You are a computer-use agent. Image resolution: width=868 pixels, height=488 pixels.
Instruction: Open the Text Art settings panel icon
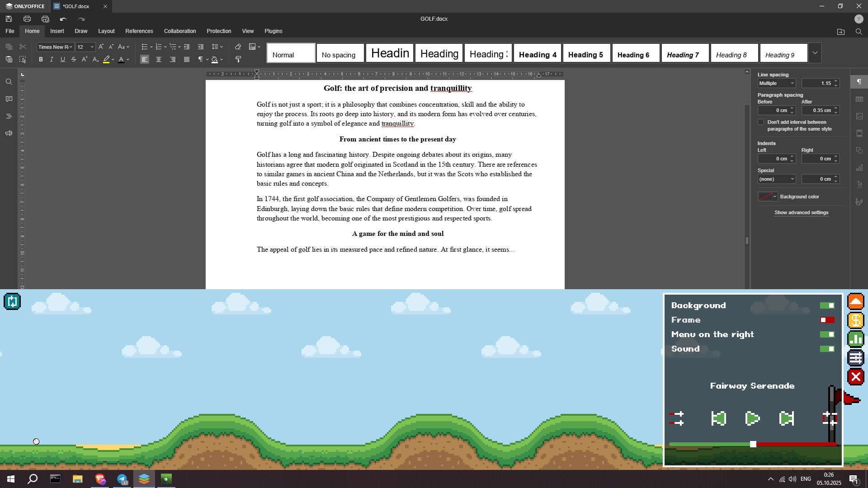(x=859, y=184)
